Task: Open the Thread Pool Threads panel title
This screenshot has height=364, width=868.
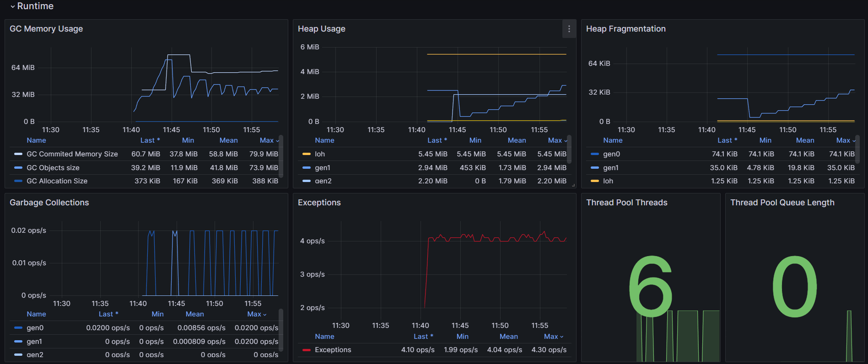Action: coord(626,203)
